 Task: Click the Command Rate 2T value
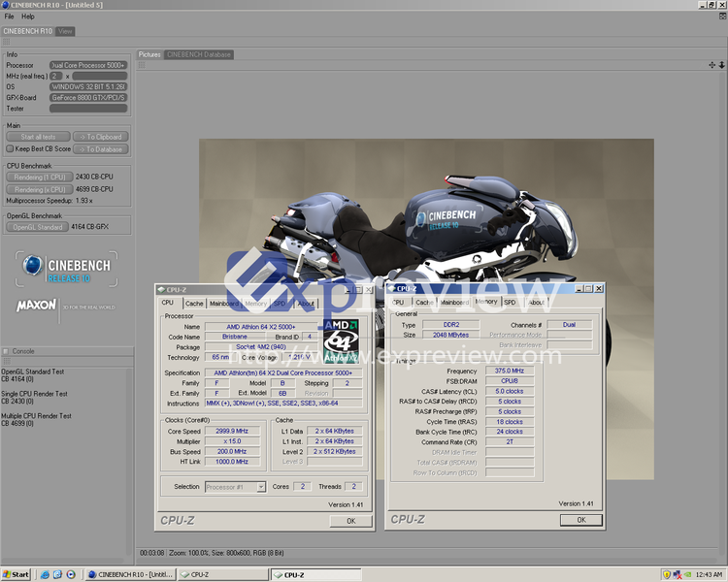510,442
